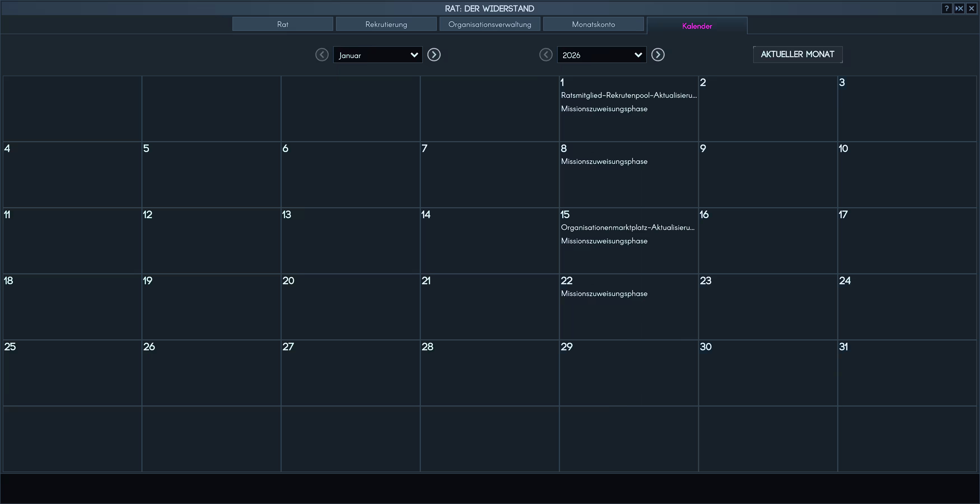Select Missionszuweisungsphase on day 22

(x=604, y=294)
